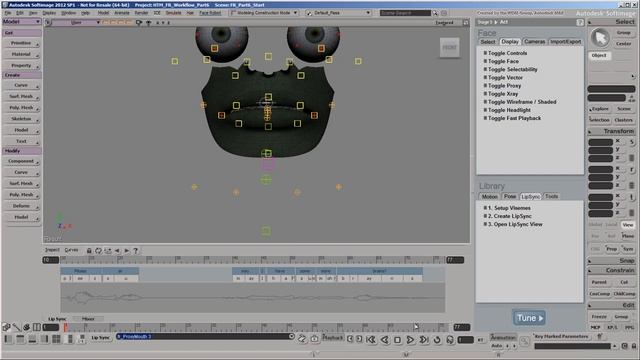Image resolution: width=640 pixels, height=360 pixels.
Task: Click the stop playback button
Action: [397, 339]
